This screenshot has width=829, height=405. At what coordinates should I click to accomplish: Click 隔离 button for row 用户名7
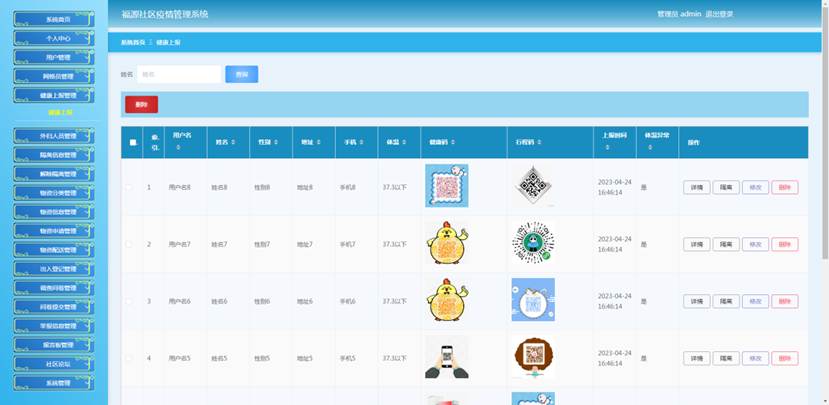click(726, 244)
